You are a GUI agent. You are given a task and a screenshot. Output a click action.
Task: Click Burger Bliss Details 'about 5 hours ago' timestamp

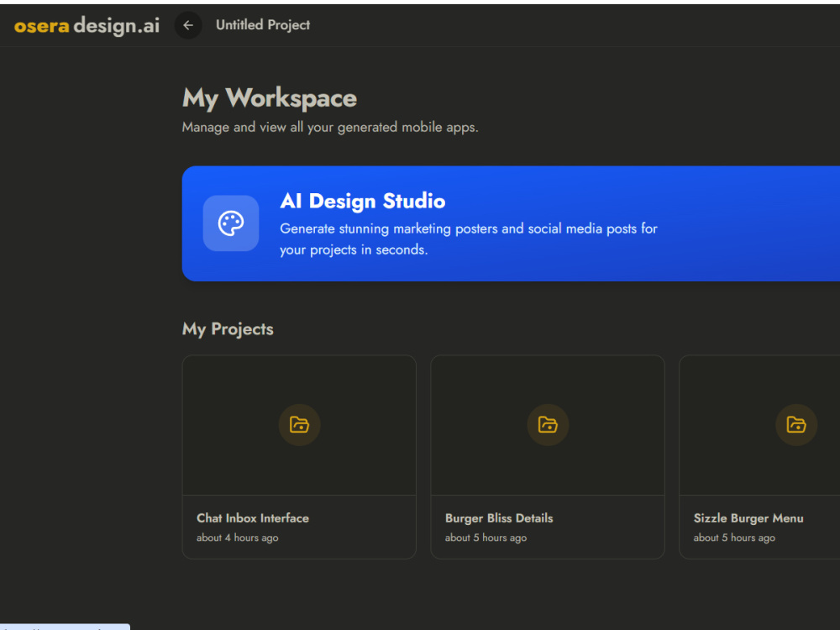pyautogui.click(x=486, y=538)
